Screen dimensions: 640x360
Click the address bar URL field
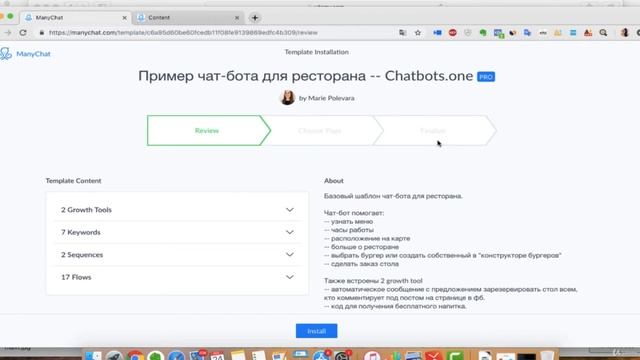coord(183,33)
